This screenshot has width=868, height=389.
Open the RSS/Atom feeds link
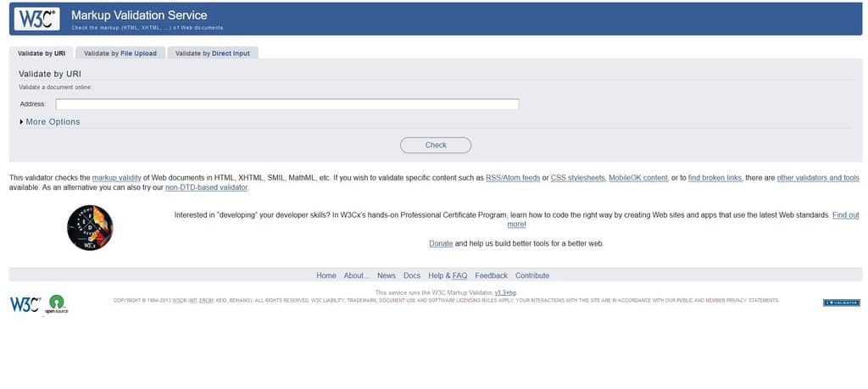(x=513, y=178)
